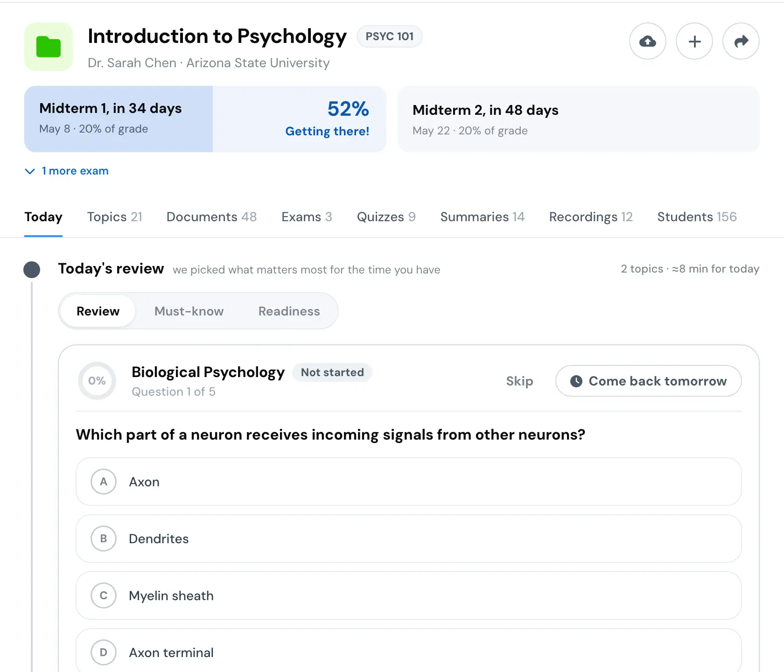Open the Midterm 2 exam card
The height and width of the screenshot is (672, 784).
tap(578, 119)
